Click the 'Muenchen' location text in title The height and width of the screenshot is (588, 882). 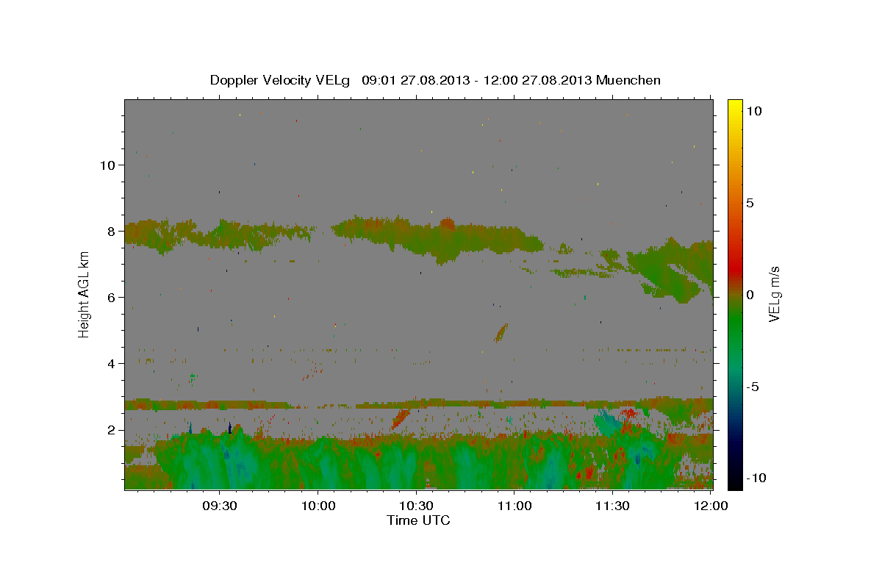(628, 80)
